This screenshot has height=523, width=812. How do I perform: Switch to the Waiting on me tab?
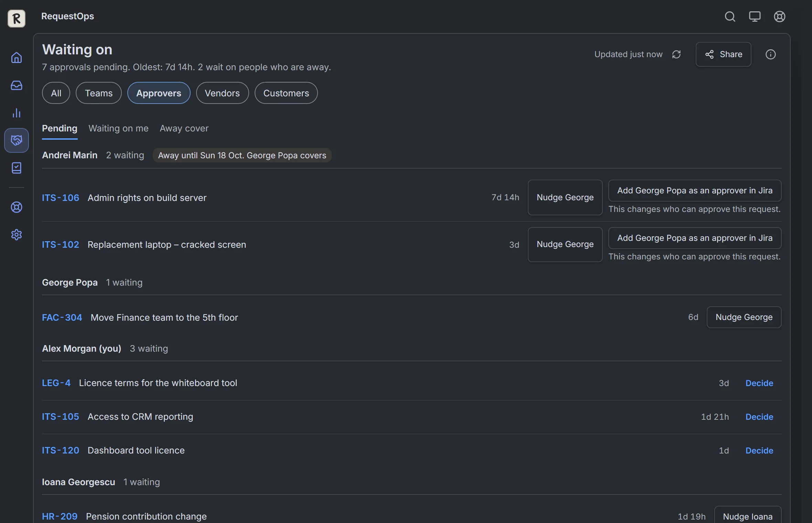(x=118, y=128)
